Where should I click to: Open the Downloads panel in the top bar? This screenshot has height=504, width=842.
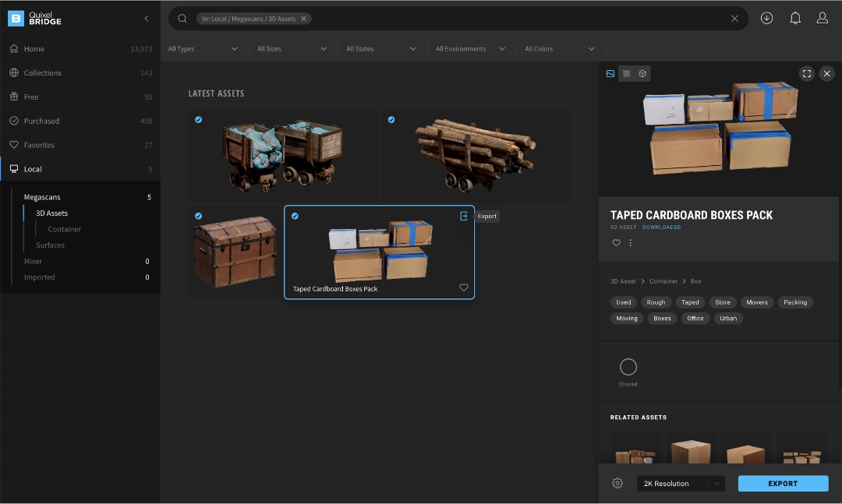click(x=767, y=18)
